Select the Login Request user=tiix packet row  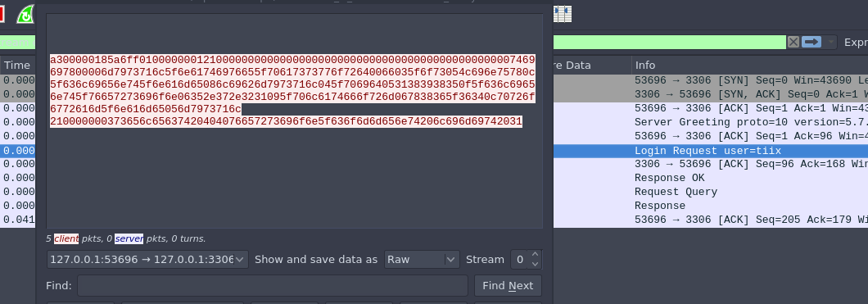click(x=710, y=151)
